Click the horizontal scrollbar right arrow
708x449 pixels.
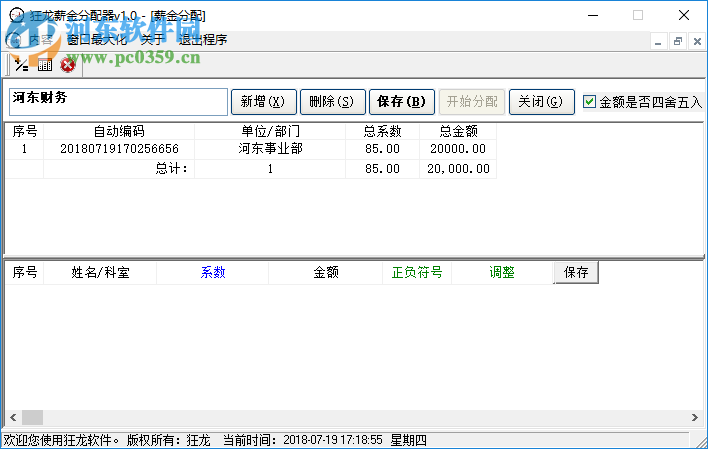[x=695, y=417]
